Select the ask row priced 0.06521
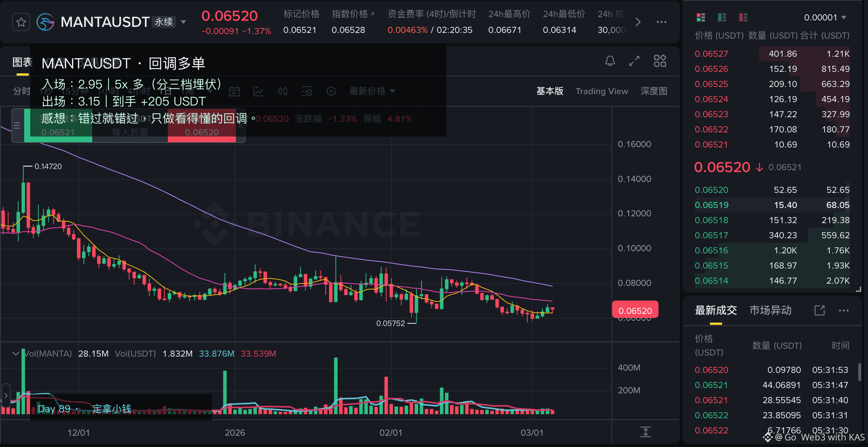Viewport: 868px width, 447px height. [x=772, y=144]
